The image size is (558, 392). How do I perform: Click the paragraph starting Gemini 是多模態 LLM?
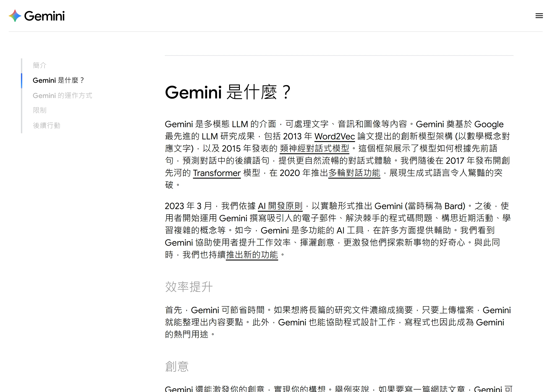tap(337, 154)
